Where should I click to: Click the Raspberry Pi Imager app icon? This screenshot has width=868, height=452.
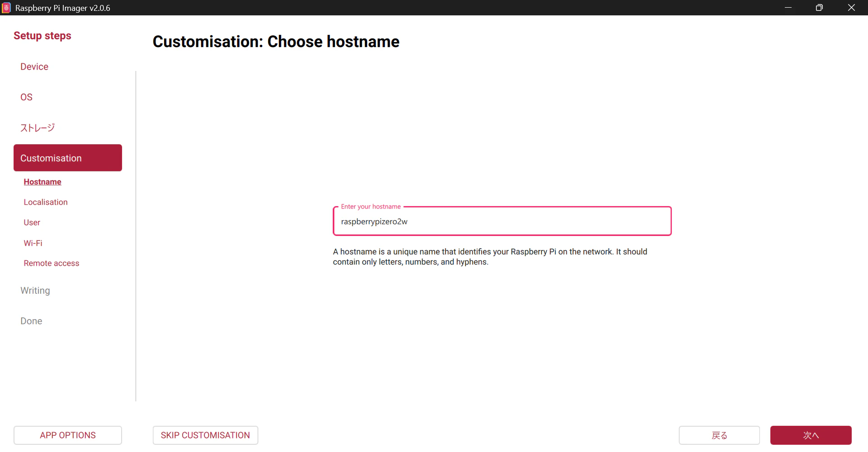click(x=6, y=8)
